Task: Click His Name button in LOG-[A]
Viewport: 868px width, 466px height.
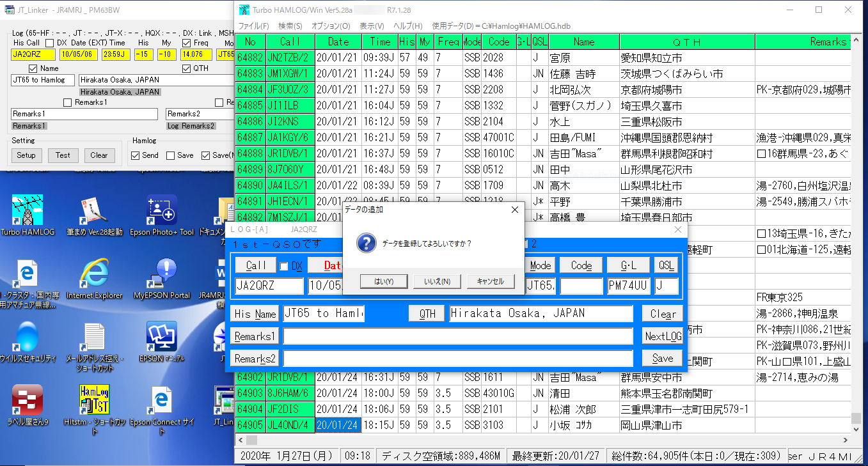Action: (x=255, y=314)
